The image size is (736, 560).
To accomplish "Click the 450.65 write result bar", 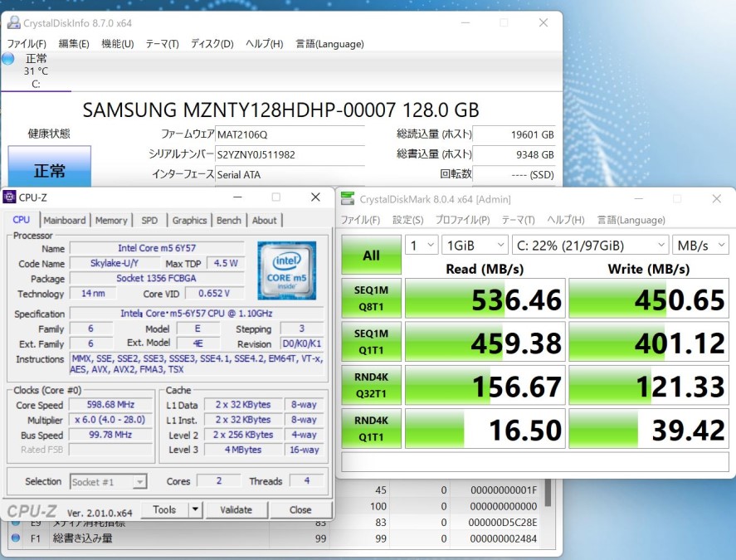I will [x=649, y=298].
